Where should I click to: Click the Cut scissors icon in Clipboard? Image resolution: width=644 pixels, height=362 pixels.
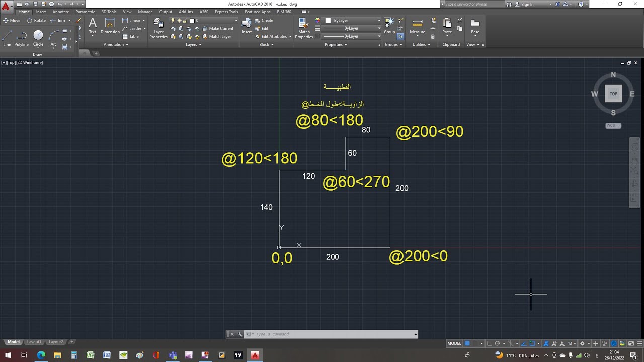tap(460, 20)
